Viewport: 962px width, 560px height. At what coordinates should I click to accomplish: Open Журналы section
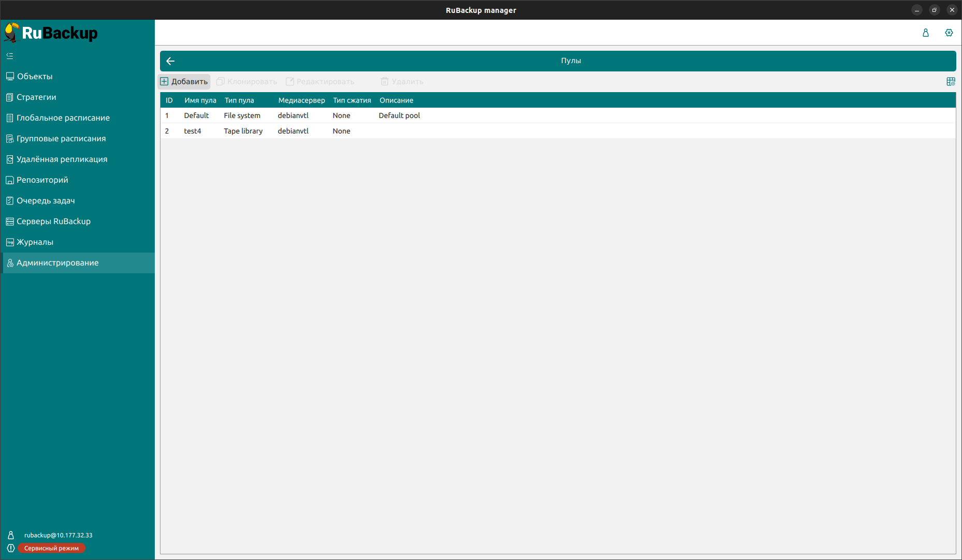35,242
